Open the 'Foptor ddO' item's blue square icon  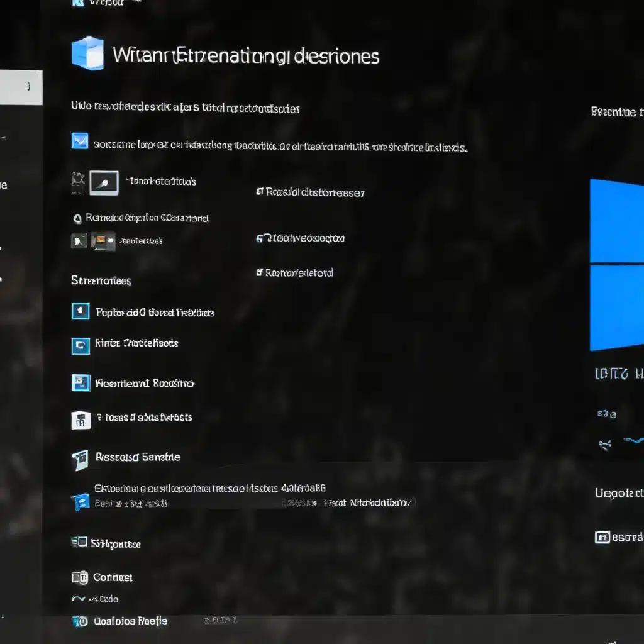[80, 311]
